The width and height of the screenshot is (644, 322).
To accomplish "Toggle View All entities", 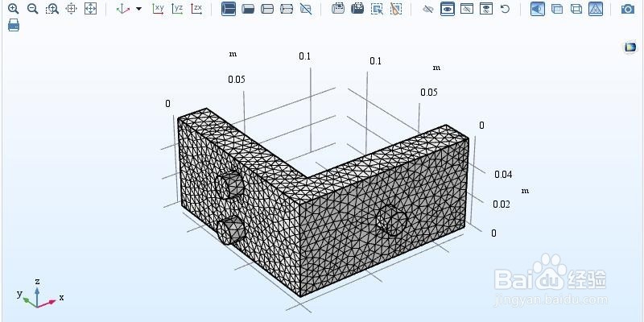I will coord(486,9).
